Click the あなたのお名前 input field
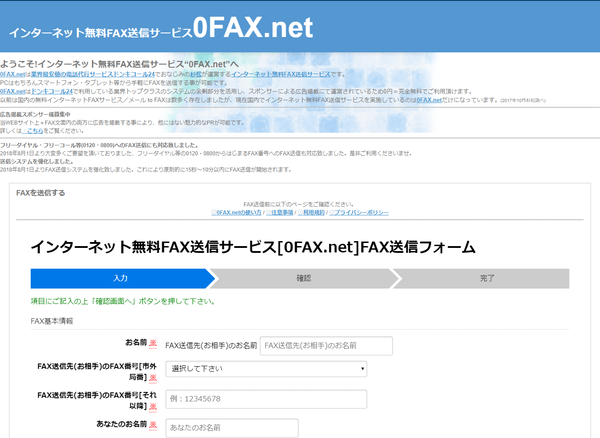This screenshot has width=600, height=438. pyautogui.click(x=232, y=428)
